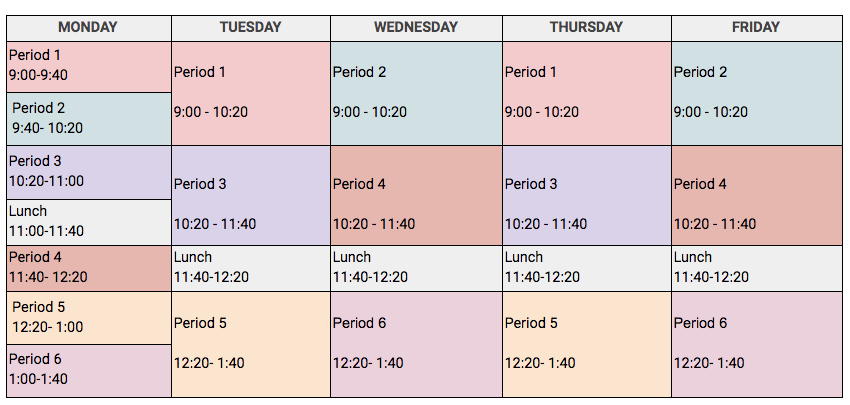This screenshot has height=405, width=850.
Task: Select the WEDNESDAY header cell
Action: 415,27
